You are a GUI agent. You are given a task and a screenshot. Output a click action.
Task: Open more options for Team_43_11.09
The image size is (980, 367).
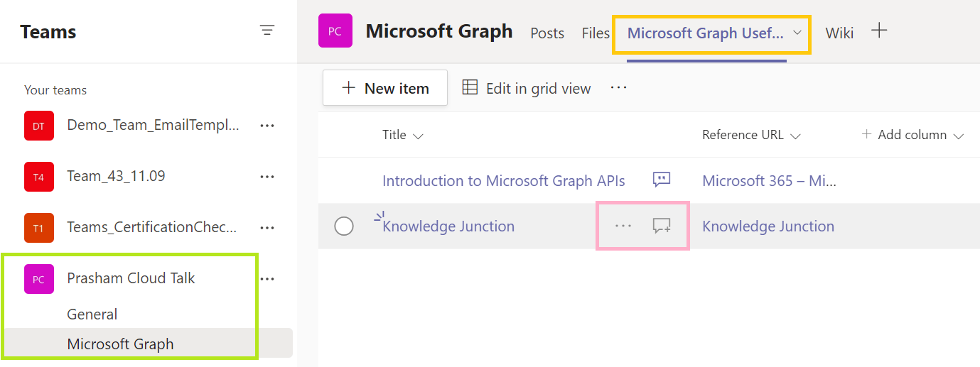267,177
